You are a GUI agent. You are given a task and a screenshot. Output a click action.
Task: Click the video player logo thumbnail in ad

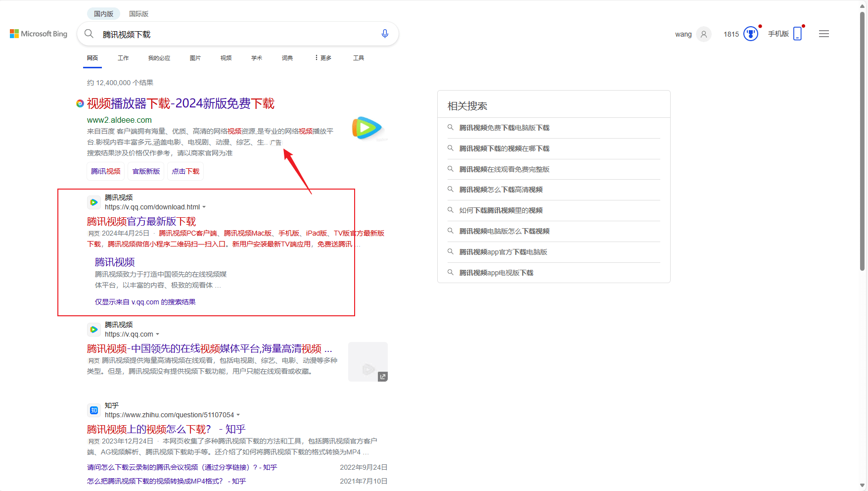click(367, 128)
